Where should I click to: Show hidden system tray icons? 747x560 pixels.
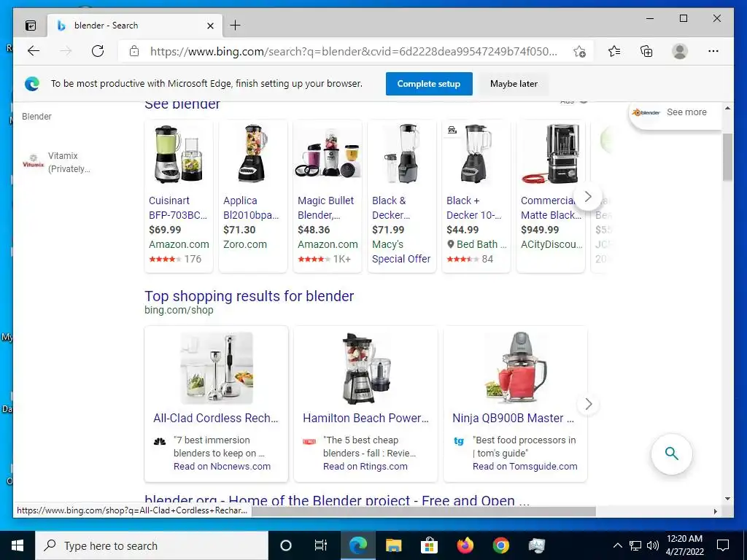point(617,545)
